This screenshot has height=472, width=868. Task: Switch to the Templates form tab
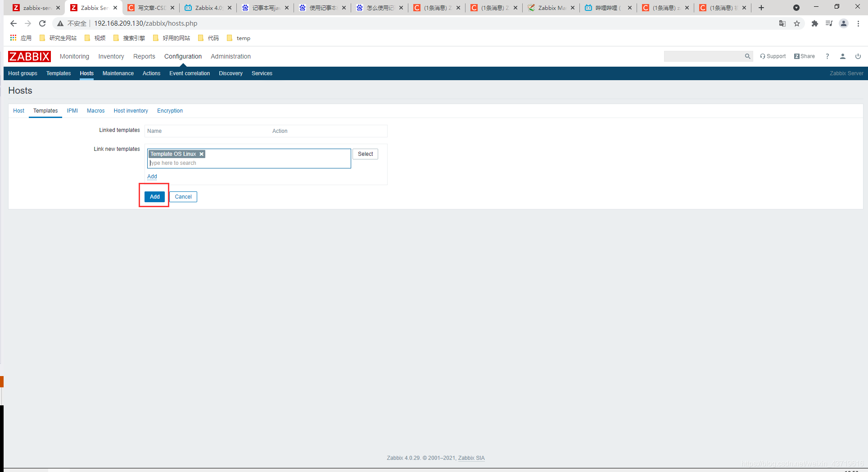45,111
